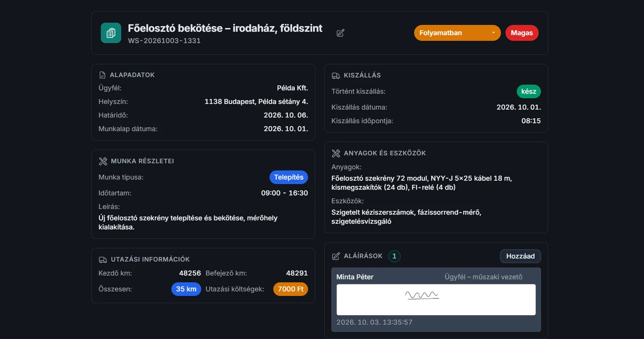Click the red Magas priority badge

[x=522, y=33]
